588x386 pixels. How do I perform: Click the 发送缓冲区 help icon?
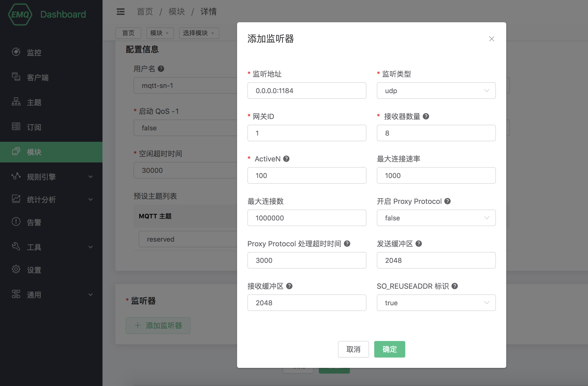pos(418,243)
